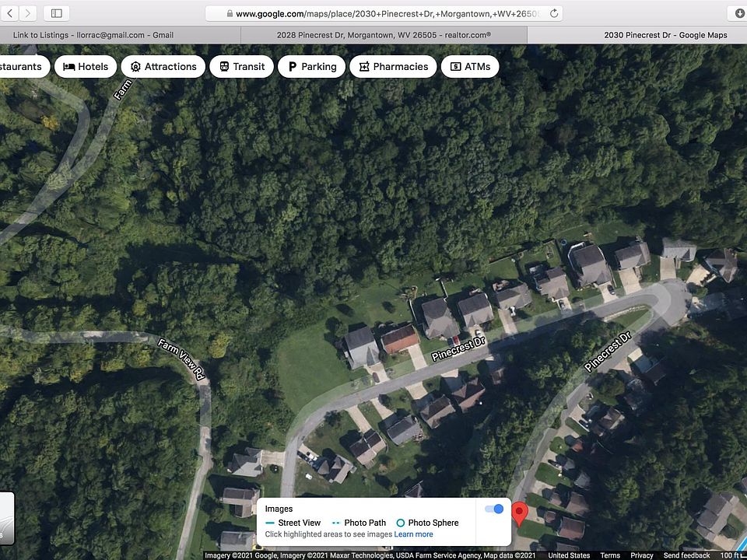Go forward with the Safari forward arrow

click(28, 13)
